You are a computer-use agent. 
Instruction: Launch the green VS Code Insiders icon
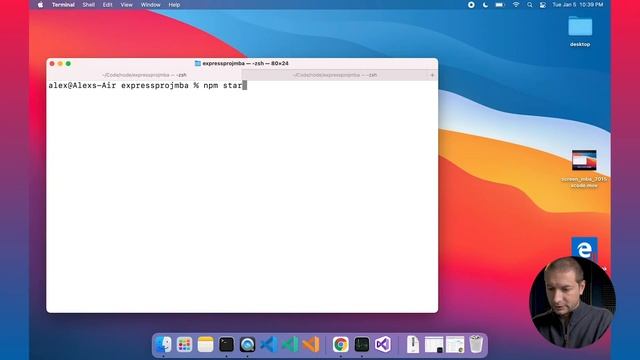coord(290,344)
